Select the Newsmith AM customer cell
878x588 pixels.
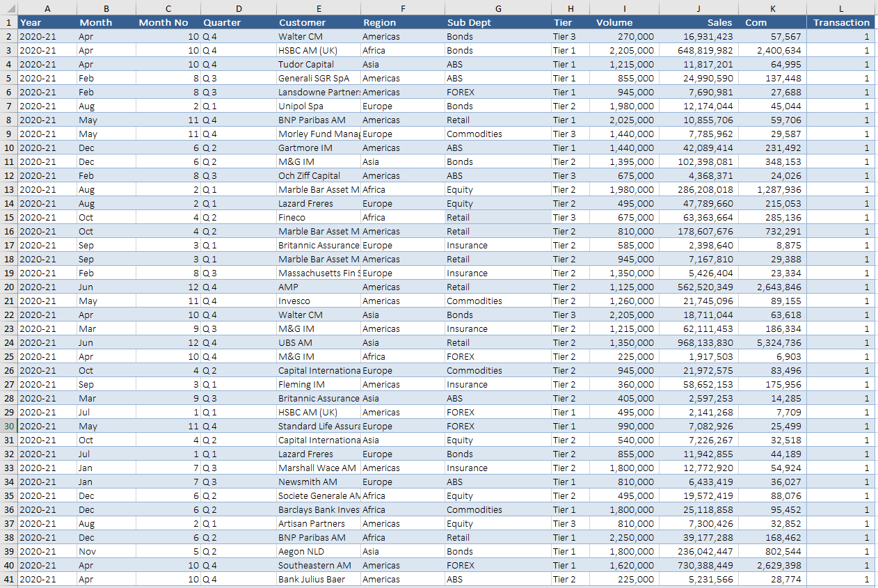(x=318, y=482)
